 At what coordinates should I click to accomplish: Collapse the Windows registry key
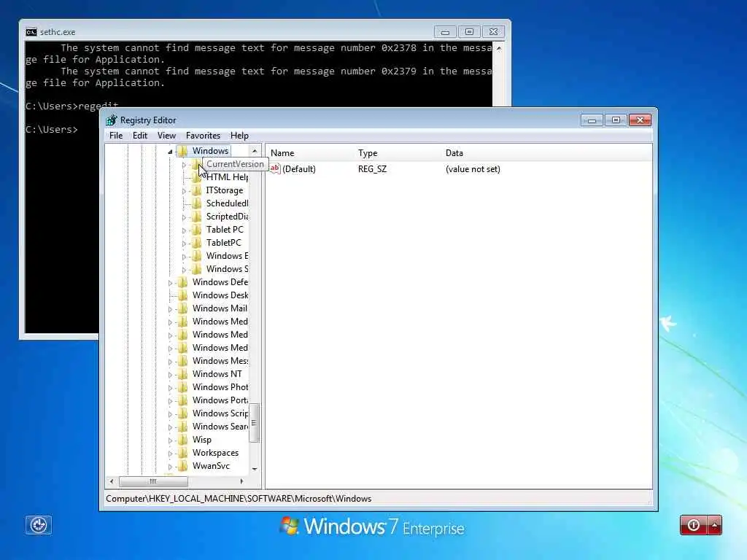(x=170, y=152)
